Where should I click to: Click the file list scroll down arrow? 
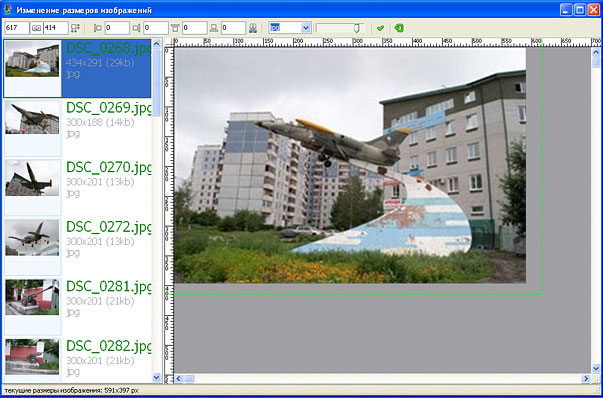click(157, 378)
